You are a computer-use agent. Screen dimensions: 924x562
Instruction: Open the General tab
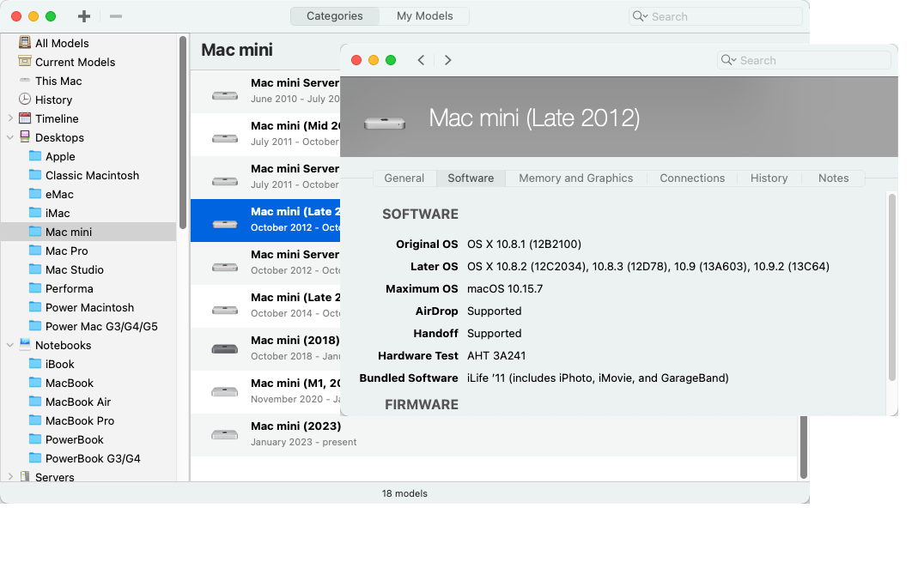coord(404,178)
